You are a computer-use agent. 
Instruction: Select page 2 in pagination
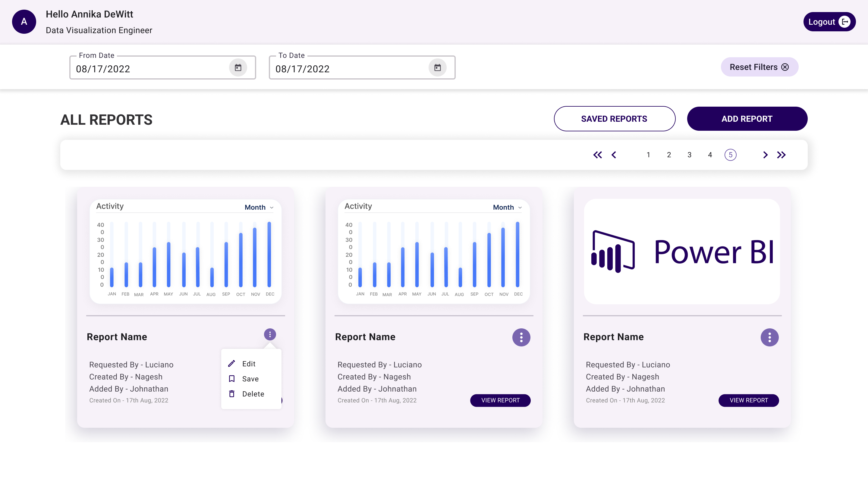(669, 155)
